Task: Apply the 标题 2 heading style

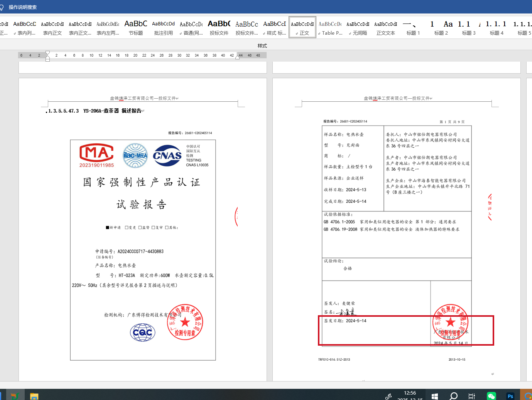Action: [441, 28]
